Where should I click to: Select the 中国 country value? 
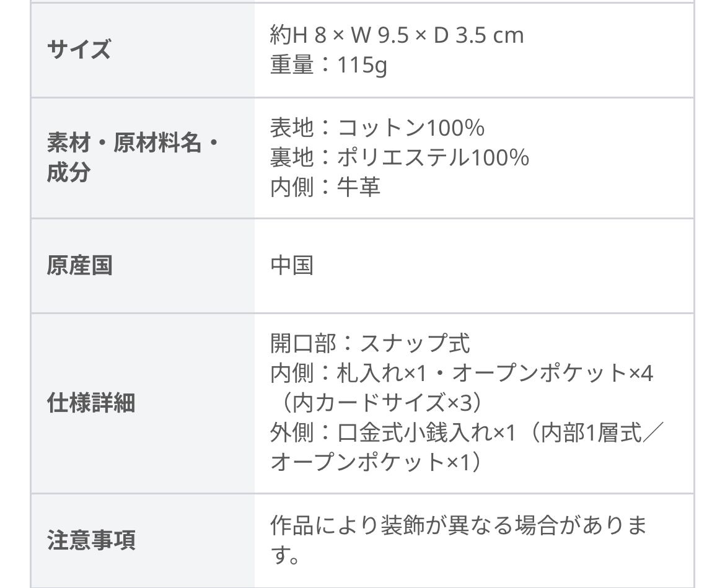click(x=292, y=265)
